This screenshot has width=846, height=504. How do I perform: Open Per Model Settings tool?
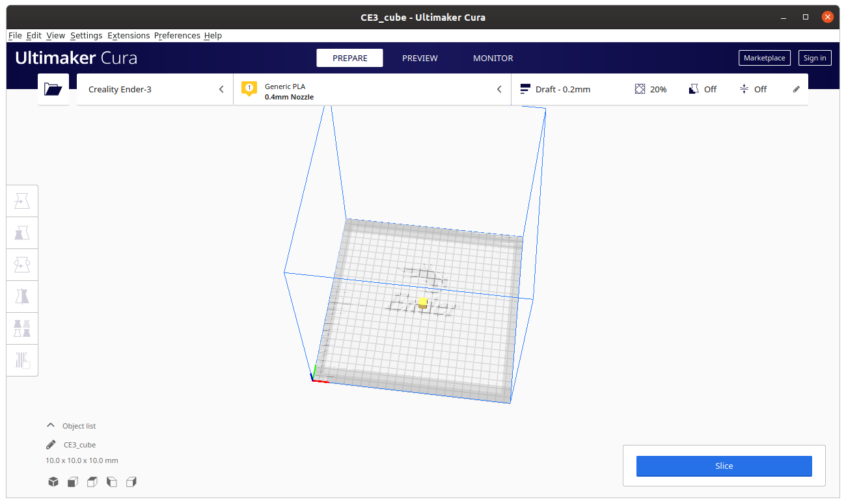[22, 328]
